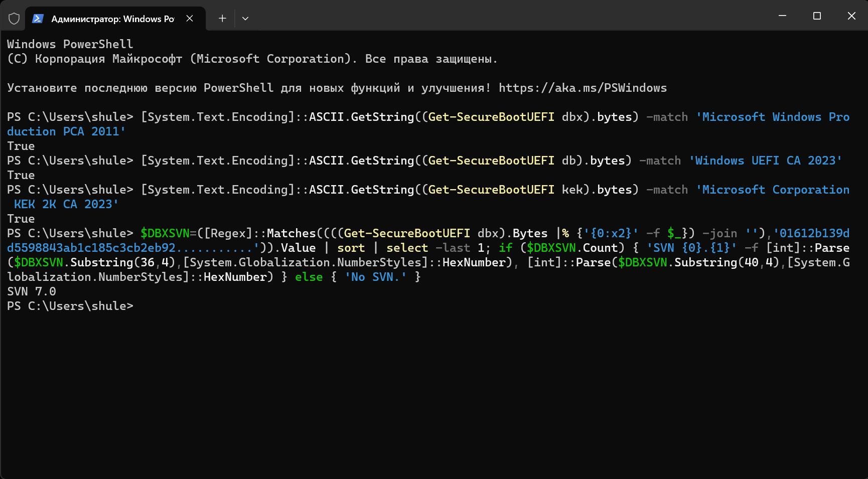Minimize the terminal window

[x=782, y=16]
